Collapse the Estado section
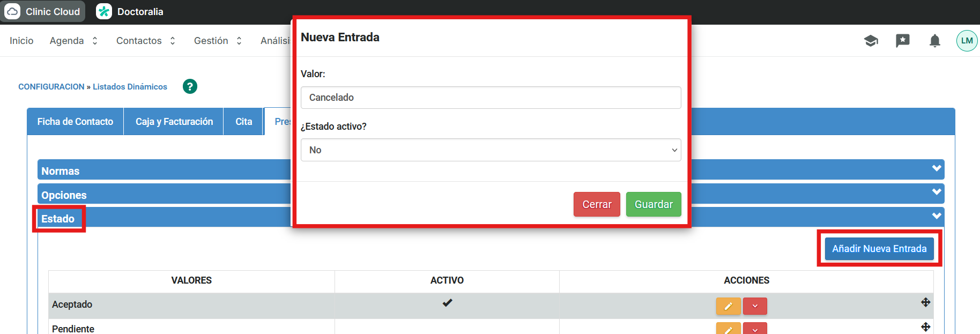 [936, 216]
